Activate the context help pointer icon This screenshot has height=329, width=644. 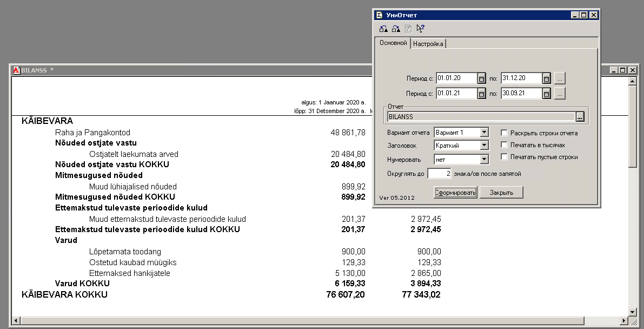coord(420,28)
